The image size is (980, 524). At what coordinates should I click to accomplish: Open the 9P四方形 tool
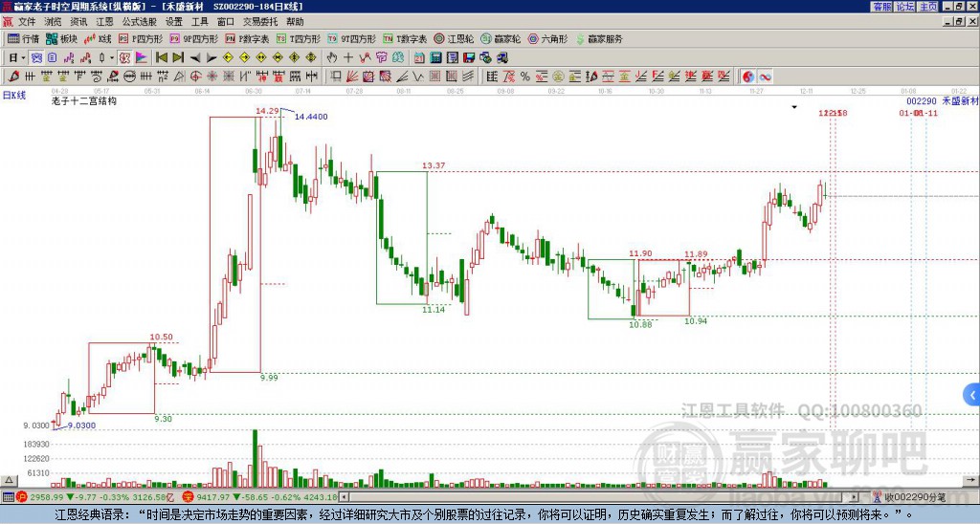[193, 38]
